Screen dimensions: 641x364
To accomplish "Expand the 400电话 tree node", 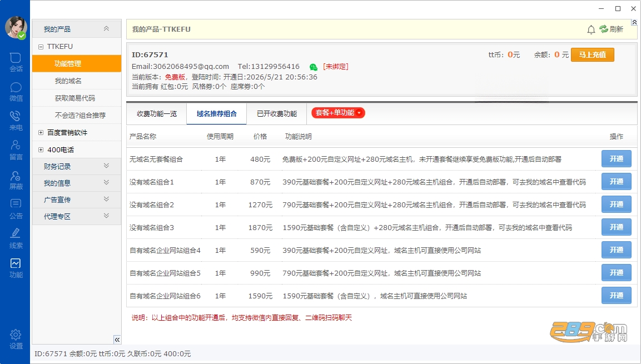I will click(41, 149).
